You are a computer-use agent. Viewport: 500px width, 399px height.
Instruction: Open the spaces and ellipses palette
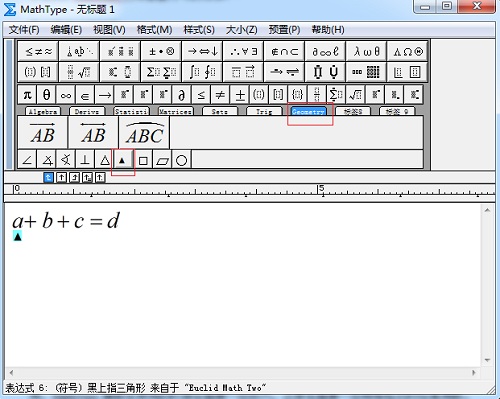79,51
